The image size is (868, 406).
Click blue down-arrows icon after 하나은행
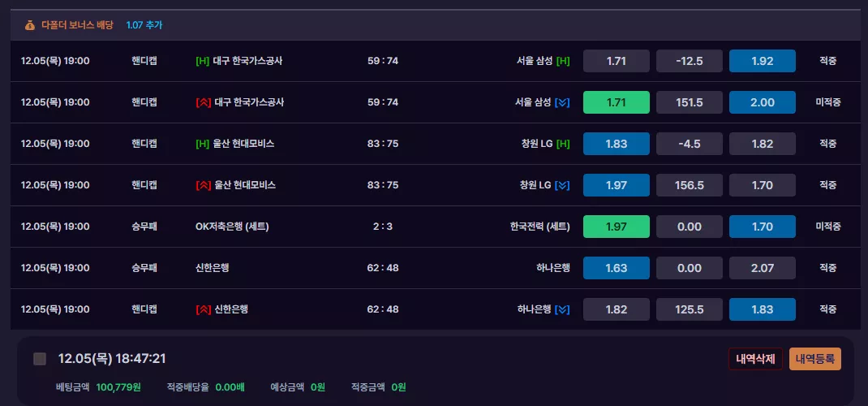[x=562, y=309]
